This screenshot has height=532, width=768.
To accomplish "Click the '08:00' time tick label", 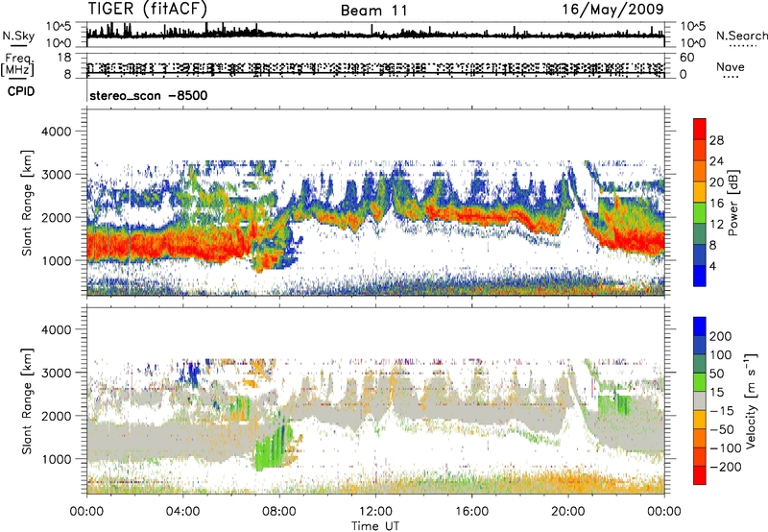I will [x=279, y=512].
